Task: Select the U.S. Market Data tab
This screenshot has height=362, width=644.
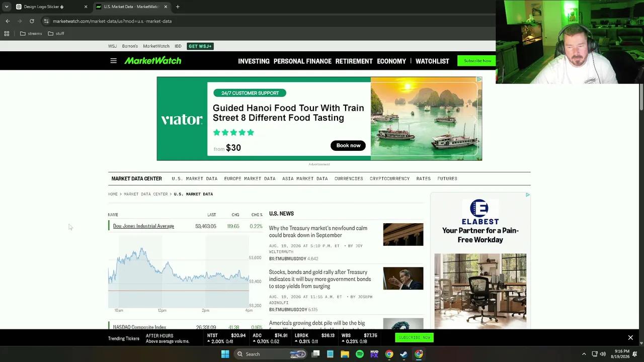Action: 132,7
